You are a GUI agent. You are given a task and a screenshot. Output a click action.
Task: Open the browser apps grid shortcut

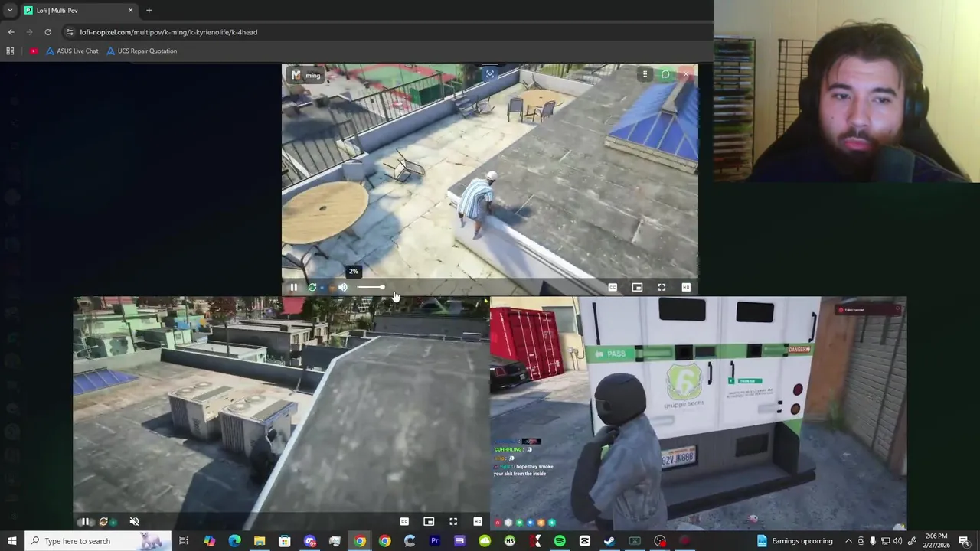[10, 51]
